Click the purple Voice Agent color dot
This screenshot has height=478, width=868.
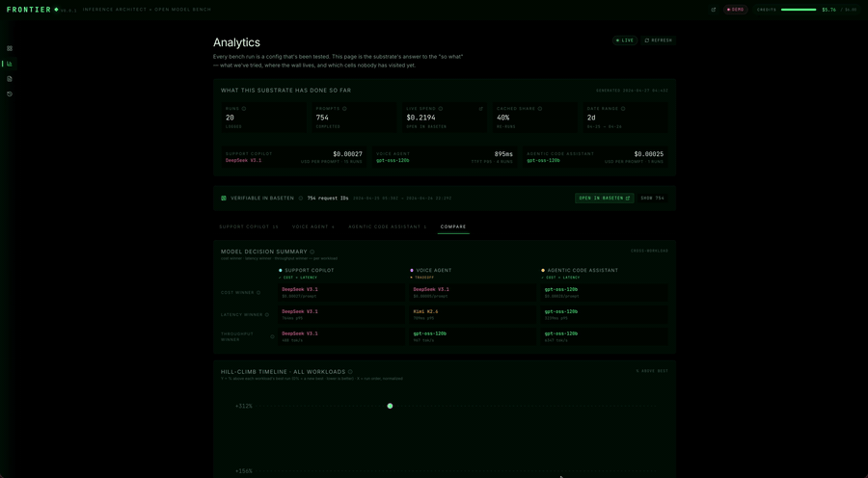click(411, 271)
